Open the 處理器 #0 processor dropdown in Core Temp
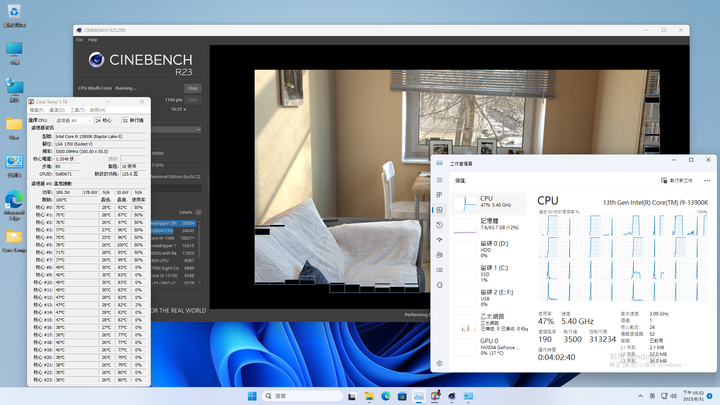 tap(73, 120)
